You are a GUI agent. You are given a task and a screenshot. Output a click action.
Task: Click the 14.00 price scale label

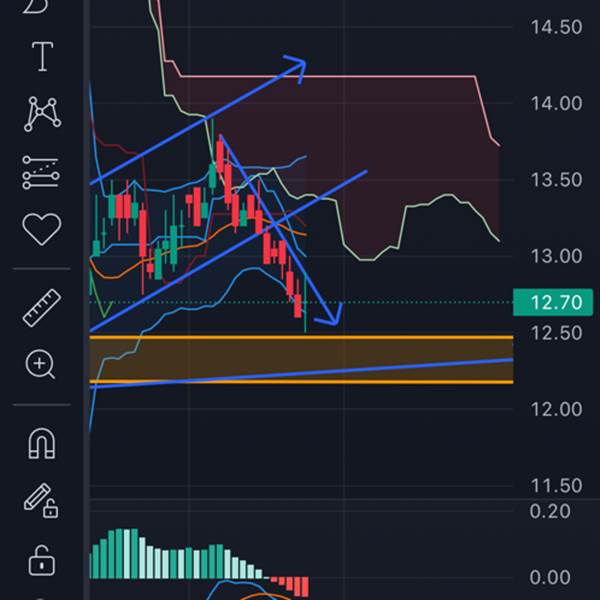click(x=556, y=104)
